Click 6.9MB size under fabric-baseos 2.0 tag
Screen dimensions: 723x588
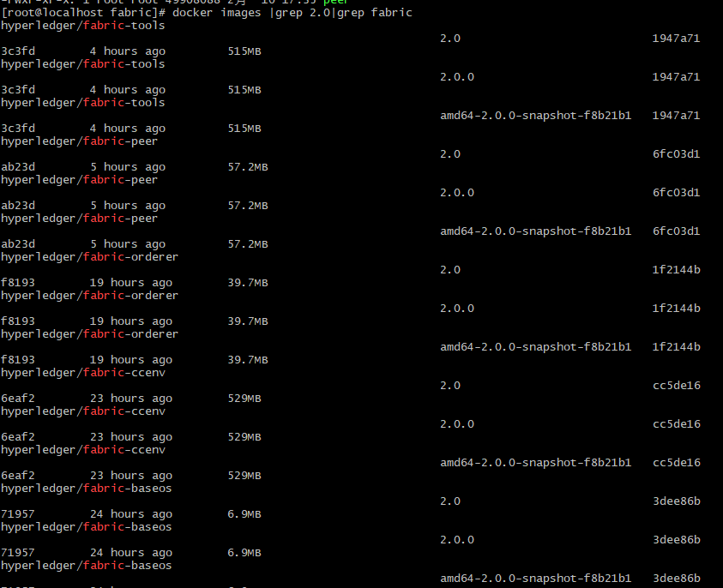pos(244,513)
